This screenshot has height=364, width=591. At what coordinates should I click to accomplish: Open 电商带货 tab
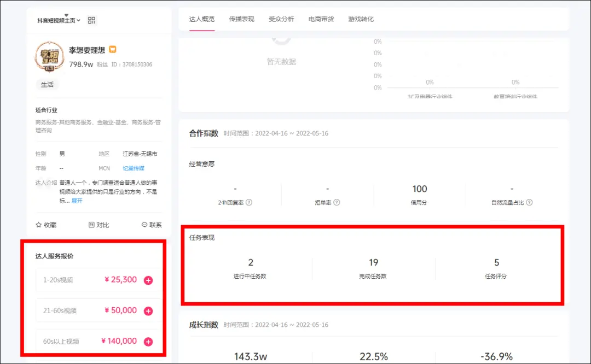pyautogui.click(x=321, y=19)
